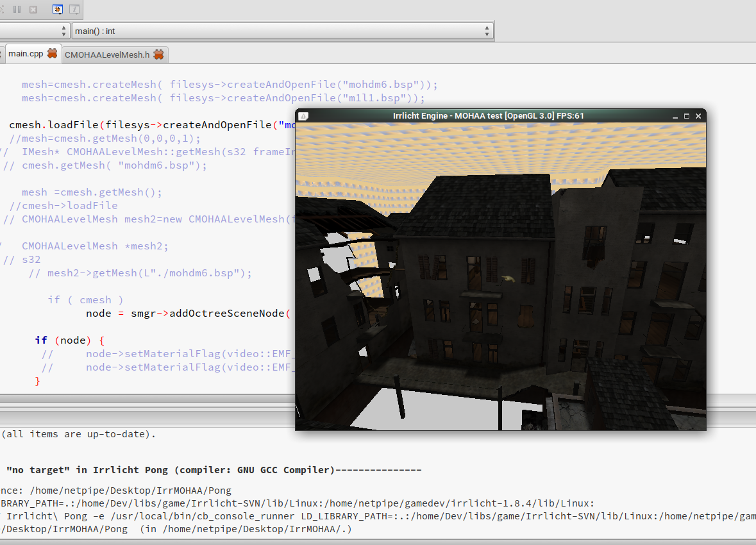Open the scope dropdown left of main()
The image size is (756, 545).
34,31
